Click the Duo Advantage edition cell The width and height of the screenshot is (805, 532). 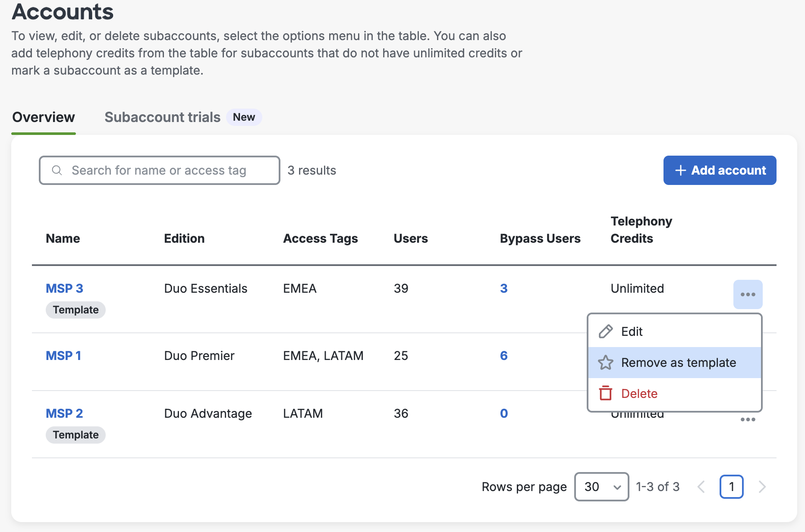pos(208,413)
